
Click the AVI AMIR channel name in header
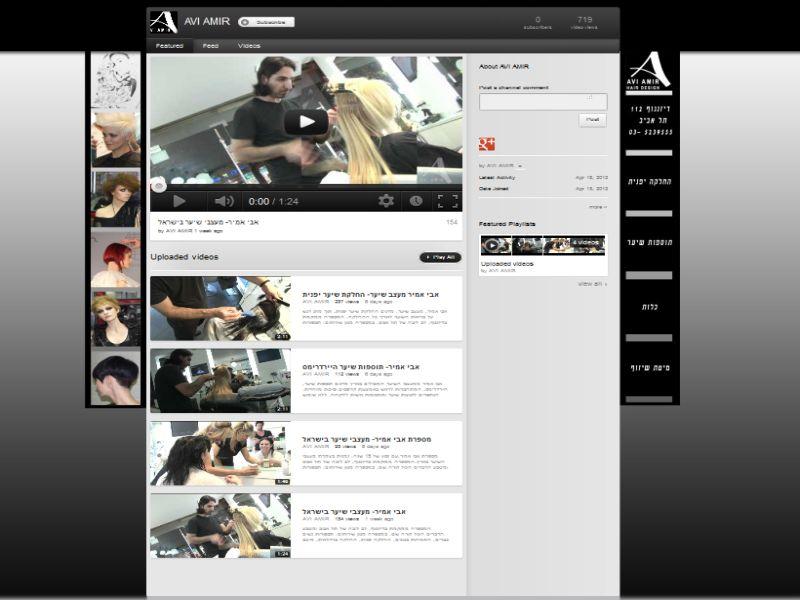[207, 21]
